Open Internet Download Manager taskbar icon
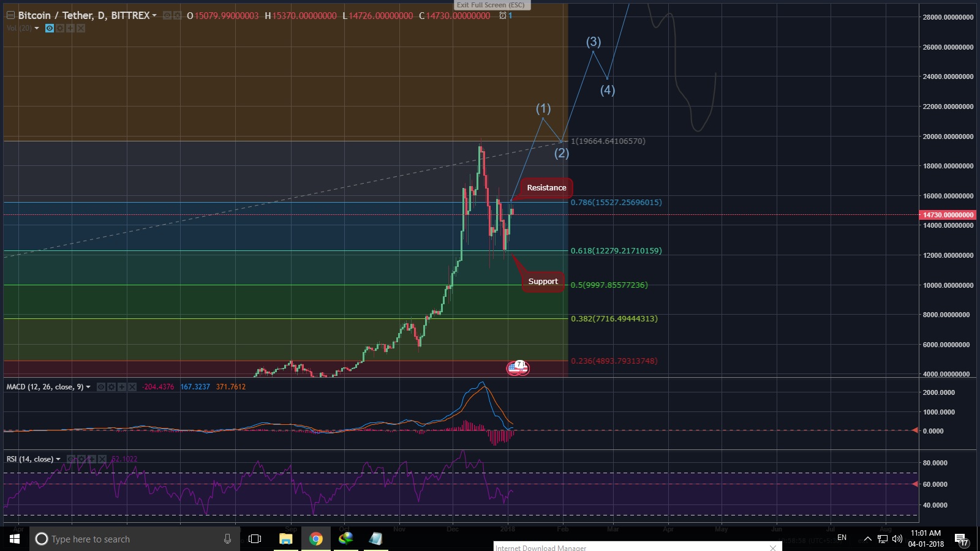 click(x=346, y=539)
